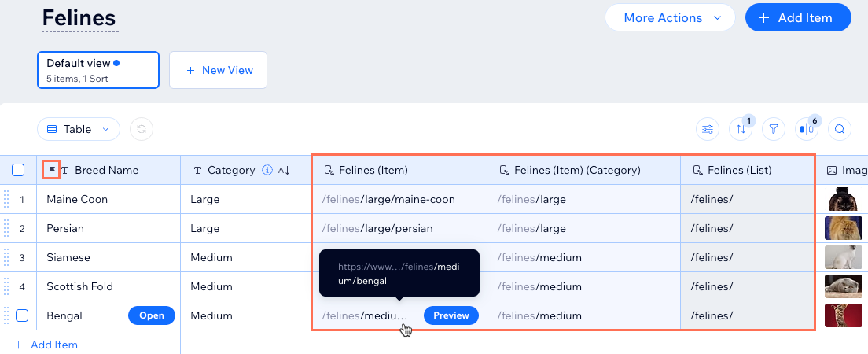Select the Default view tab
Viewport: 868px width, 354px height.
point(98,70)
